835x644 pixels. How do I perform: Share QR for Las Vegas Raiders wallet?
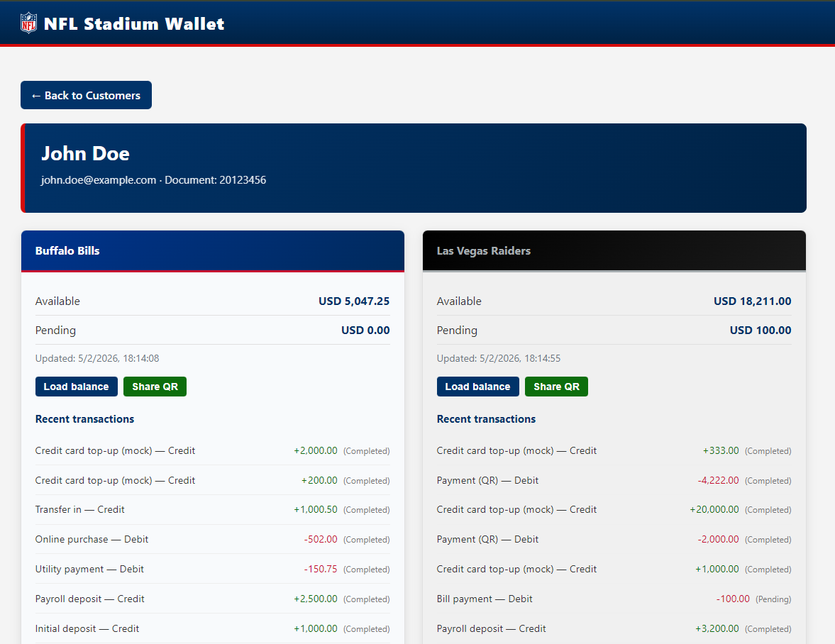pos(556,387)
